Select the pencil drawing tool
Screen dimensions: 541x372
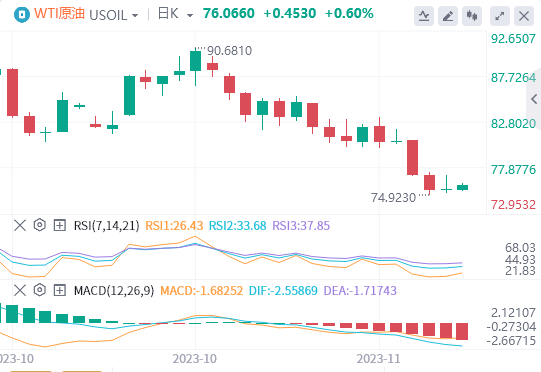click(448, 16)
